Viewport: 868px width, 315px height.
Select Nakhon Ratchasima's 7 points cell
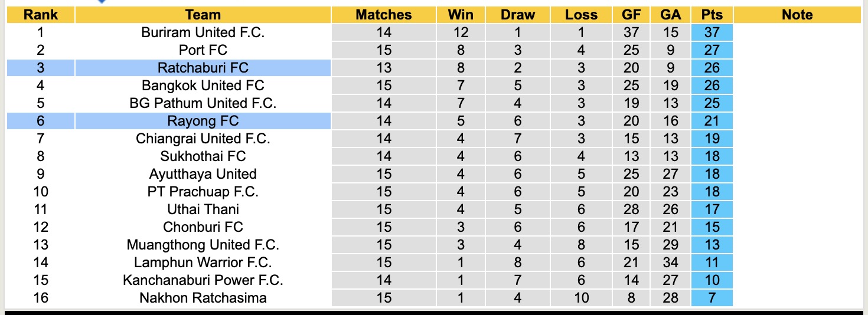coord(712,298)
